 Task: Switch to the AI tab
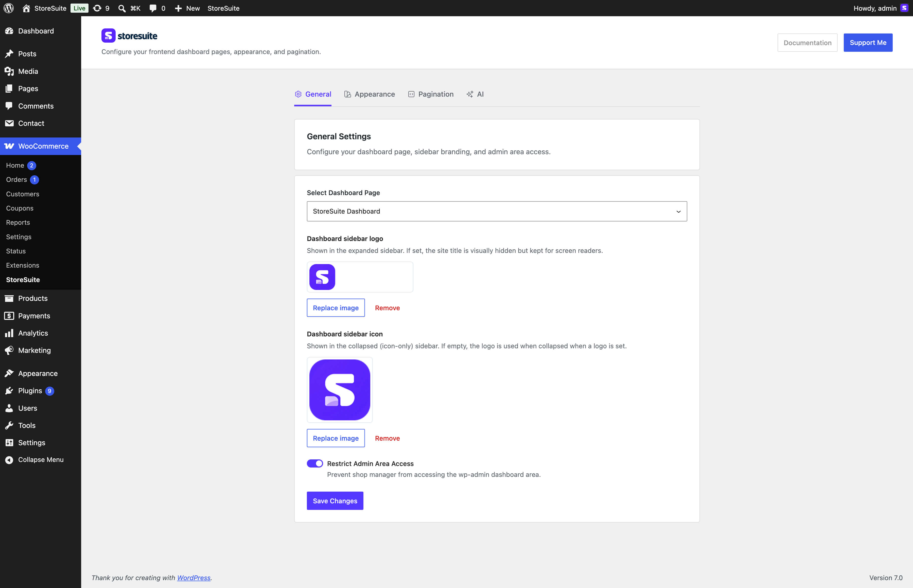[x=475, y=94]
